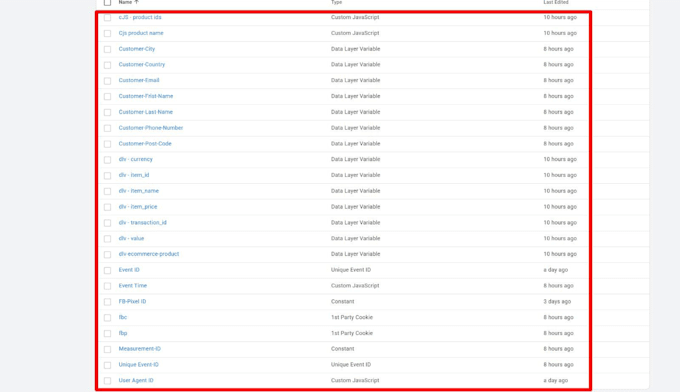Select the 'Unique Event-ID' checkbox

click(107, 365)
